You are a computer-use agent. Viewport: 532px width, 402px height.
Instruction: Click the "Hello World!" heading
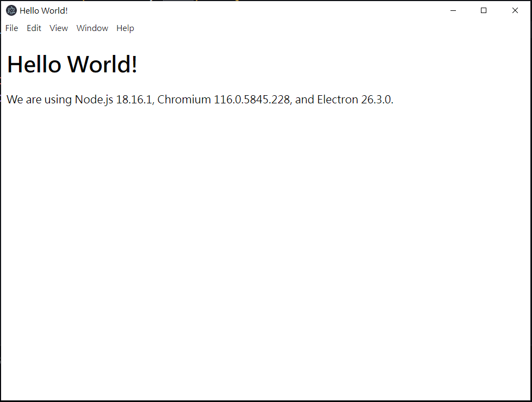(x=72, y=64)
